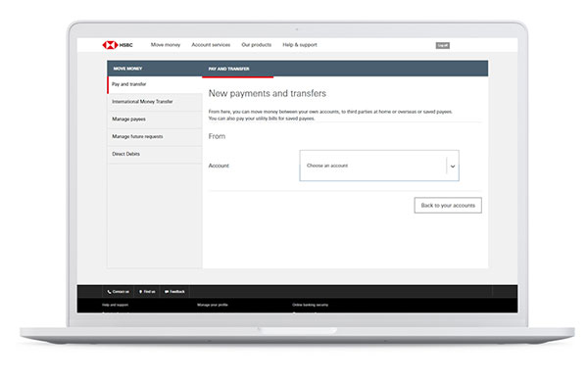Click the speech bubble Feedback icon
The image size is (588, 381).
pyautogui.click(x=167, y=292)
